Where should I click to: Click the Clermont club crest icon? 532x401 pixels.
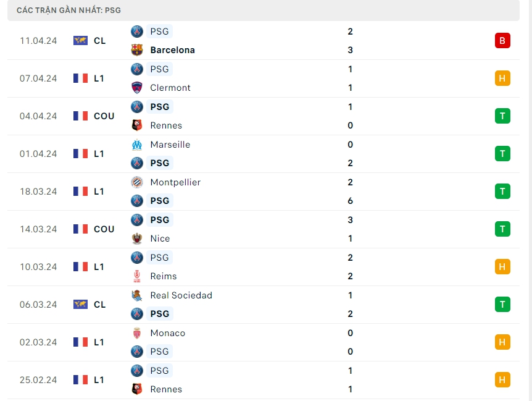[x=137, y=88]
